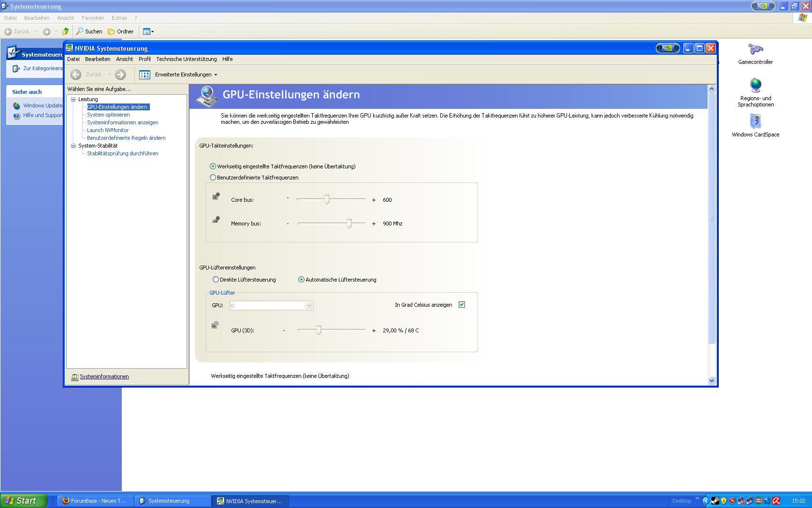Open System optimieren task
812x508 pixels.
pyautogui.click(x=108, y=115)
